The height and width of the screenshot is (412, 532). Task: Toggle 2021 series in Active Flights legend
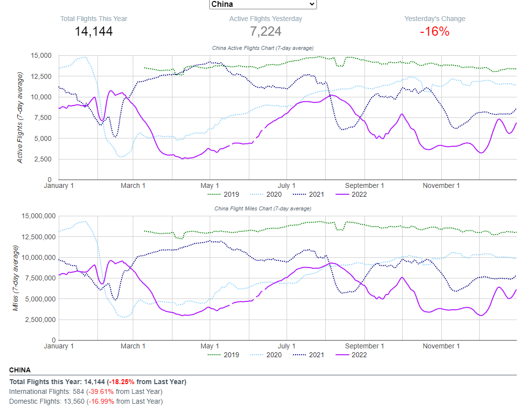point(308,194)
